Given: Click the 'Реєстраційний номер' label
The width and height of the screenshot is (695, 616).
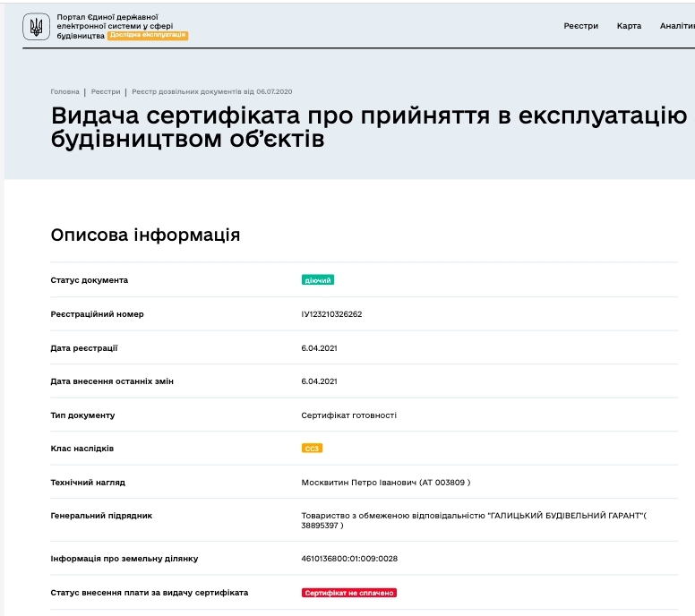Looking at the screenshot, I should pyautogui.click(x=97, y=314).
